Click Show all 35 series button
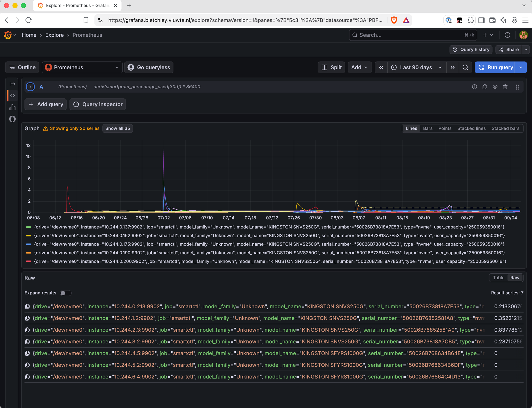The image size is (532, 408). (118, 128)
